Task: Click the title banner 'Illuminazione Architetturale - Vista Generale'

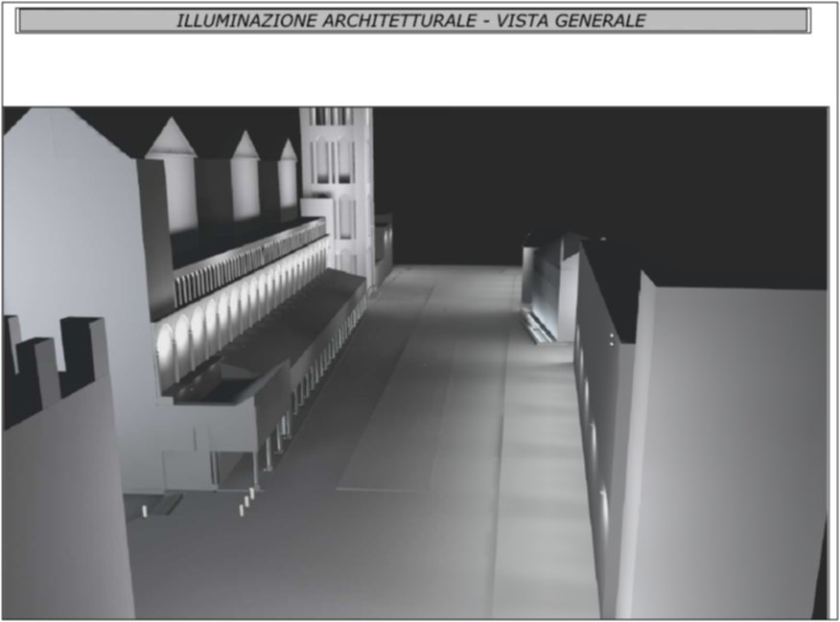Action: pyautogui.click(x=413, y=21)
